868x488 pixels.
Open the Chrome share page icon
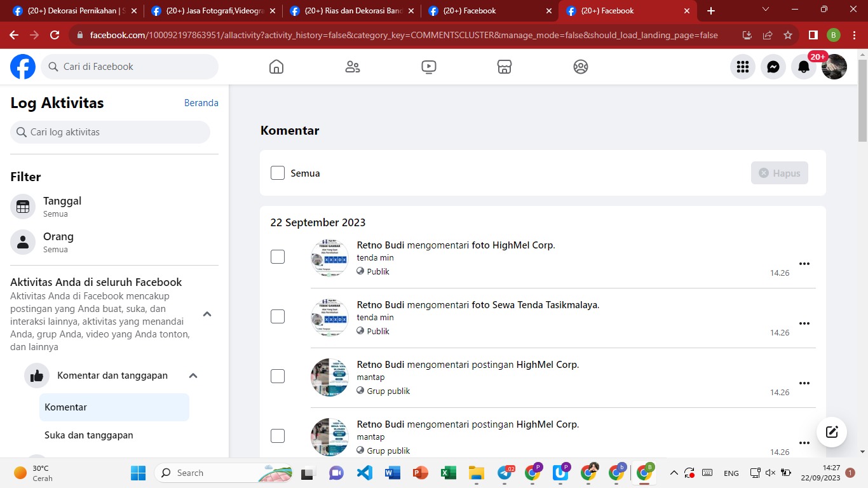(768, 35)
